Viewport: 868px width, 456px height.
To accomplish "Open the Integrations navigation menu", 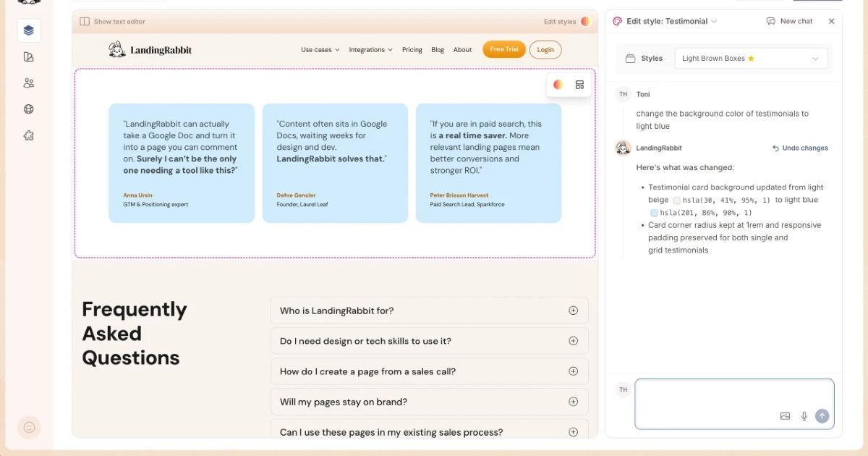I will pyautogui.click(x=370, y=50).
